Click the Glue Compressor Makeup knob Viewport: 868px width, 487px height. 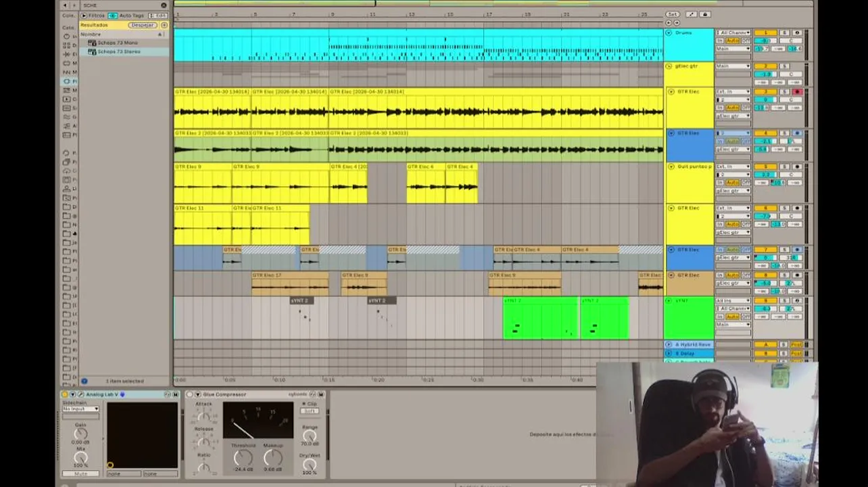[273, 459]
